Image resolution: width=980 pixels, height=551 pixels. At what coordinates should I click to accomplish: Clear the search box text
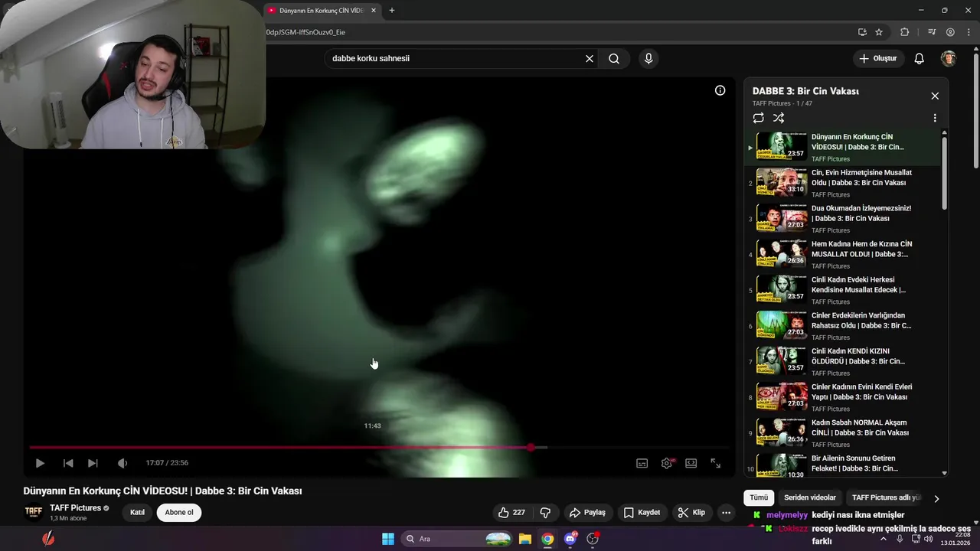[x=590, y=58]
